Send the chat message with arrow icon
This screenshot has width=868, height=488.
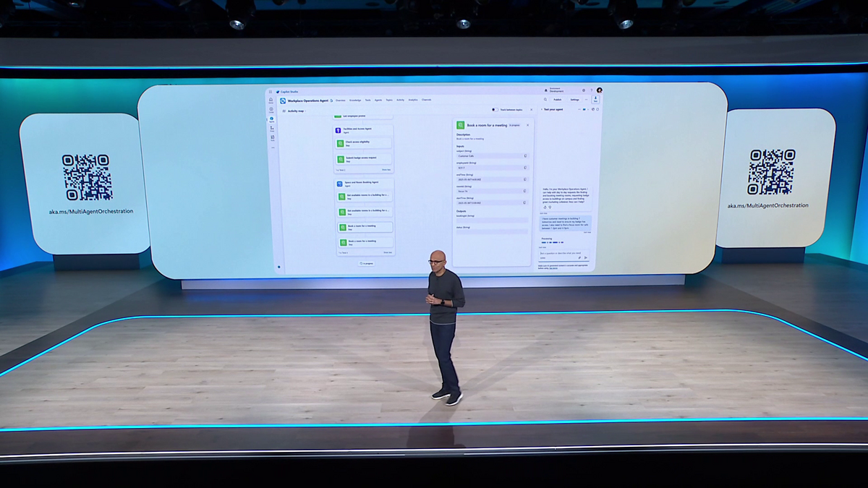586,257
